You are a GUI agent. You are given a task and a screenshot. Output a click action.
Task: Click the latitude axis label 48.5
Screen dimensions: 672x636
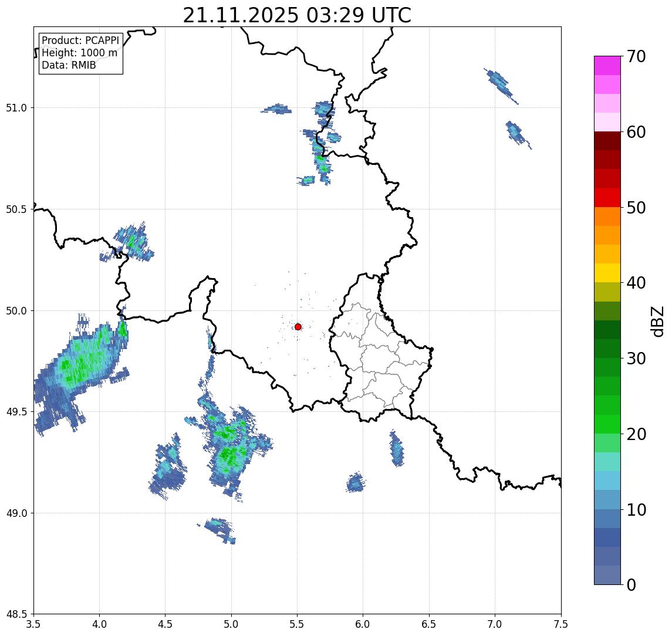pyautogui.click(x=16, y=614)
